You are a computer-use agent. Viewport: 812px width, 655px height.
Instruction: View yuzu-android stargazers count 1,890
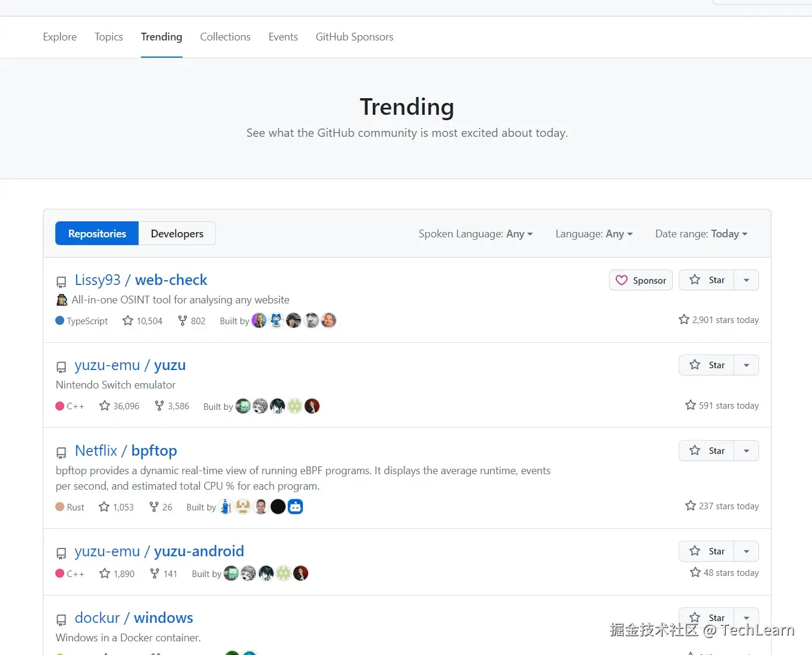click(x=117, y=573)
